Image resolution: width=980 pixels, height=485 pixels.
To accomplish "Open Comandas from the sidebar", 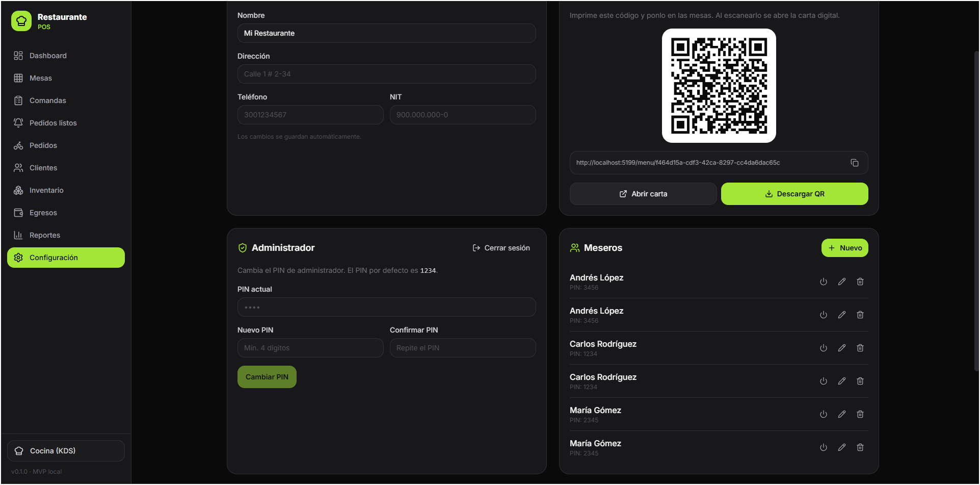I will click(66, 100).
